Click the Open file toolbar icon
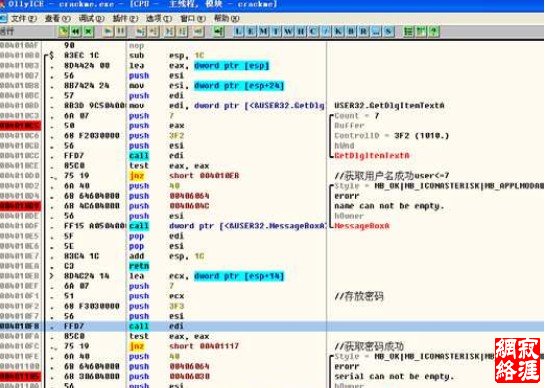Screen dimensions: 545x388 [x=63, y=32]
